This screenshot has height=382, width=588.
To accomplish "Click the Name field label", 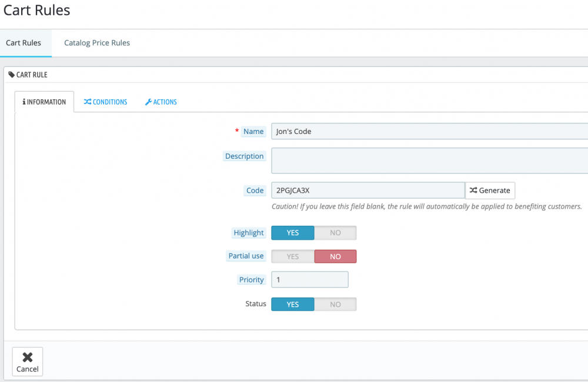I will (x=253, y=131).
